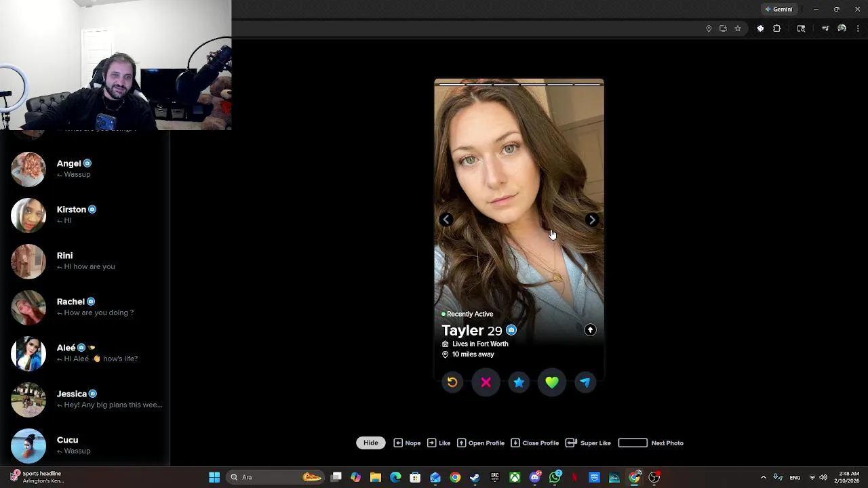Tap the yellow Rewind arrow button
Viewport: 868px width, 488px height.
pyautogui.click(x=452, y=382)
